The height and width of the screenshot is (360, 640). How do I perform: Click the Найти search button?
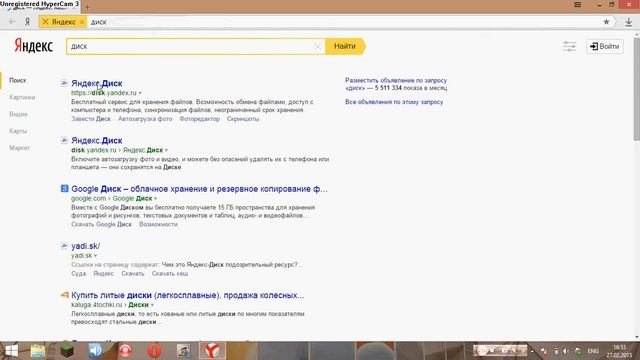(x=345, y=46)
